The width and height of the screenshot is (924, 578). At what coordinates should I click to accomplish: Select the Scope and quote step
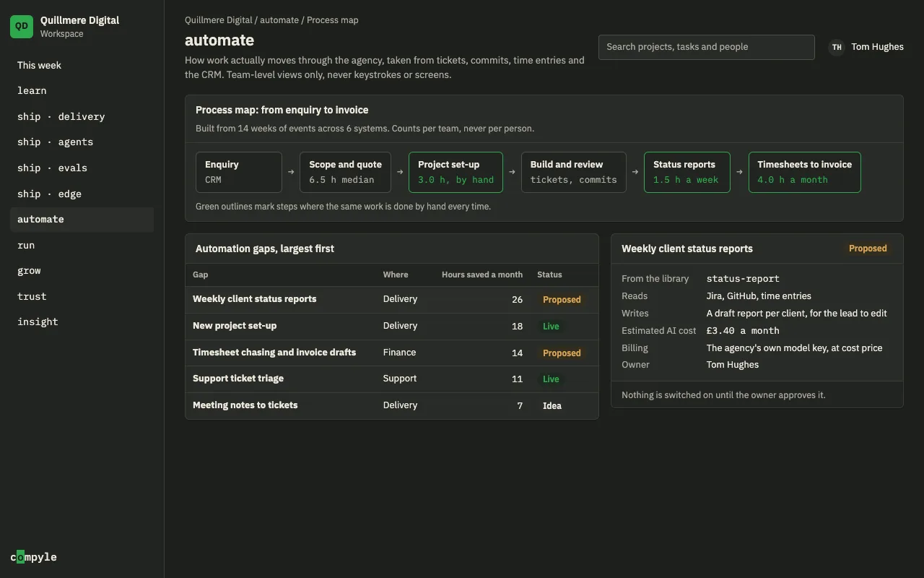(x=345, y=172)
